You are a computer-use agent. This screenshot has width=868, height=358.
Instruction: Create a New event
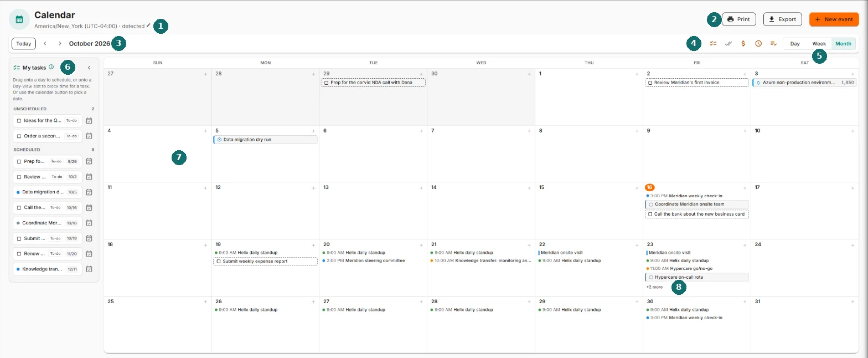834,19
